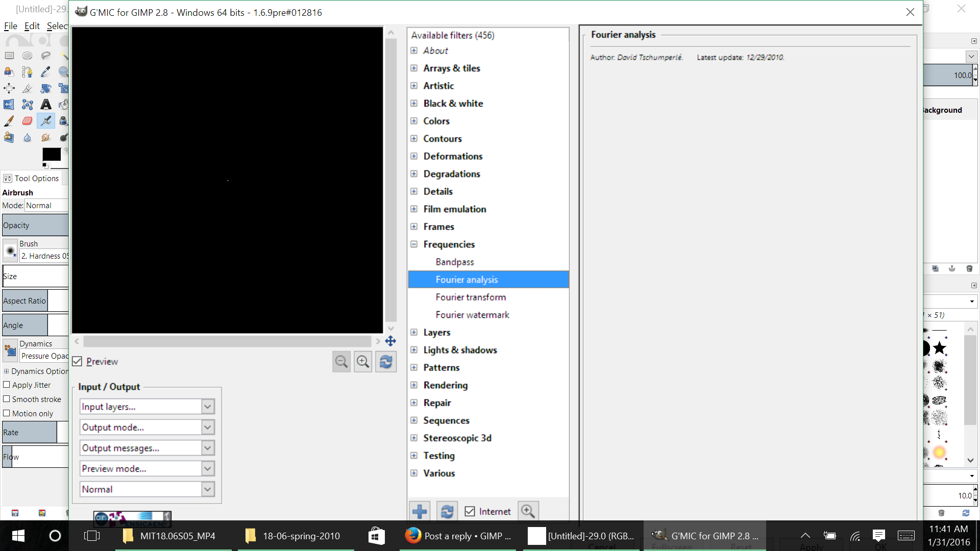Select the Smudge finger tool
Screen dimensions: 980x551
(46, 137)
